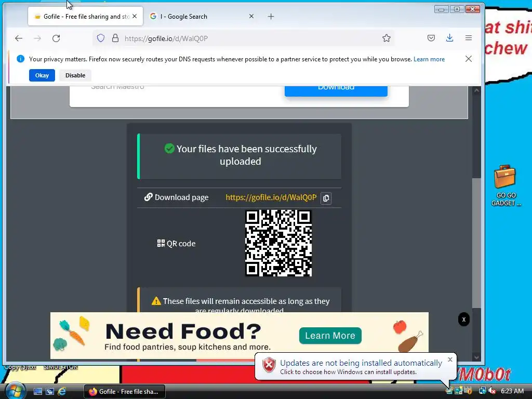Open the Firefox downloads panel
The image size is (532, 399).
(x=449, y=38)
